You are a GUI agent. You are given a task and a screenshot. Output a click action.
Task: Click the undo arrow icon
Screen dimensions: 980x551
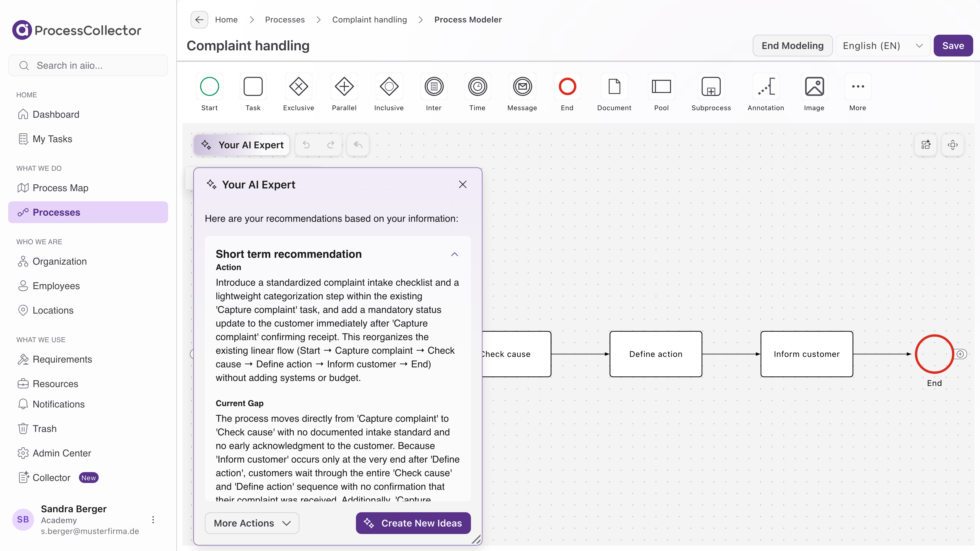[x=306, y=145]
